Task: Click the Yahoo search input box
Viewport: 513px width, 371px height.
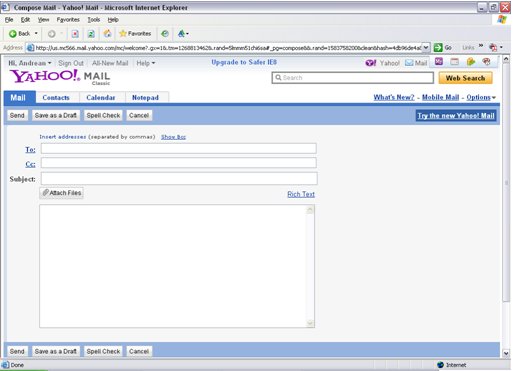Action: tap(353, 78)
